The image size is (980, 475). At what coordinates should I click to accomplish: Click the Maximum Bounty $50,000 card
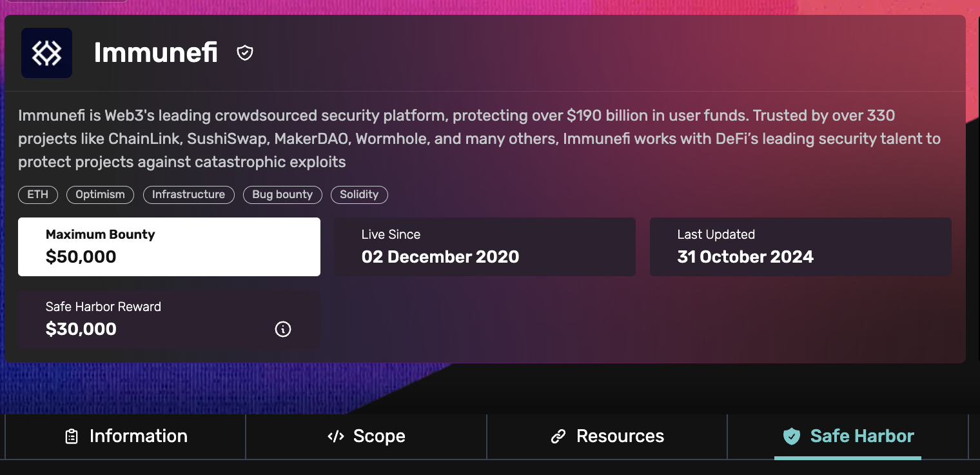(x=169, y=247)
